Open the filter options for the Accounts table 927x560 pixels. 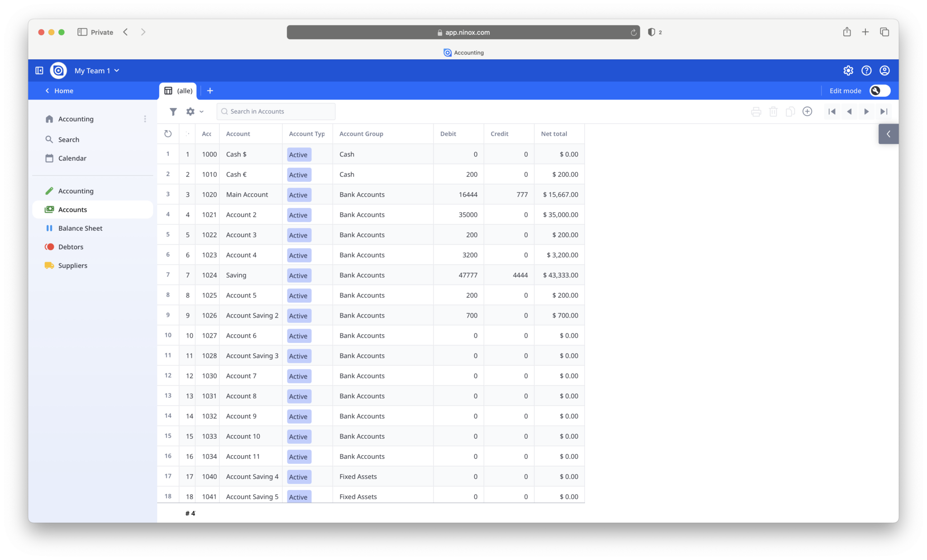pos(173,111)
